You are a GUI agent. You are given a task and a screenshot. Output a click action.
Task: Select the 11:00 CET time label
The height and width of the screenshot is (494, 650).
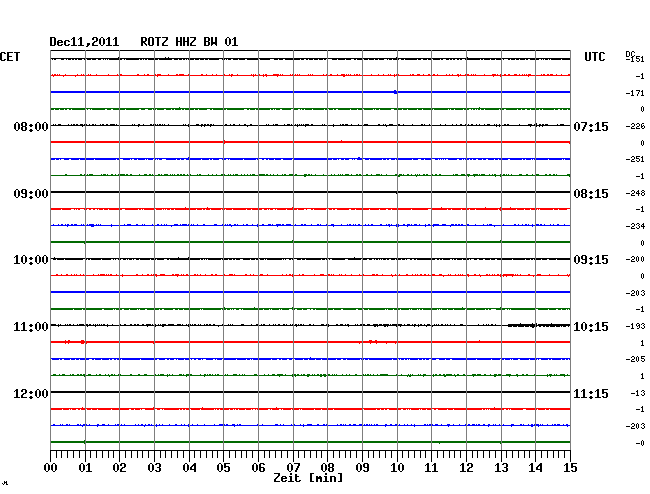pos(31,327)
